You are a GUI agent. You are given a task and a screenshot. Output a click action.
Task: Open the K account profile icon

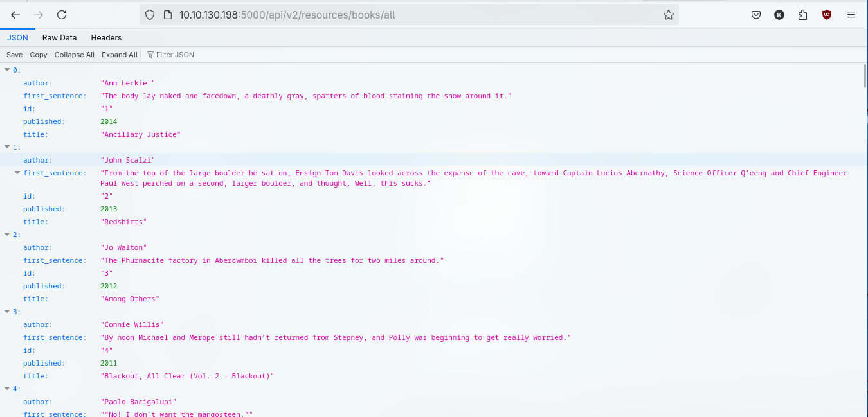coord(779,15)
